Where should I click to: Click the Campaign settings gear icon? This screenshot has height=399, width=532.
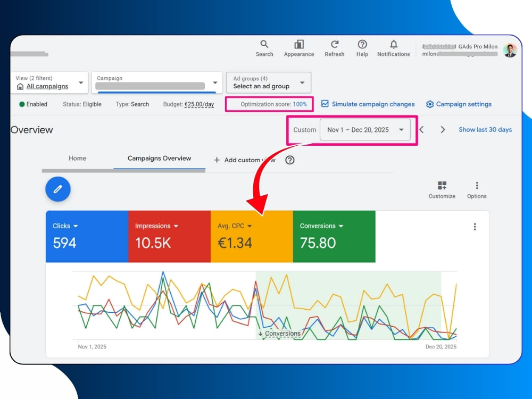(x=429, y=104)
